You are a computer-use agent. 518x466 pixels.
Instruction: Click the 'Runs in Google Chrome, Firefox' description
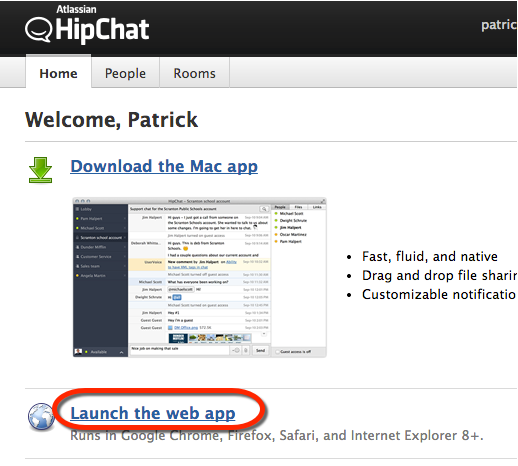pos(277,435)
